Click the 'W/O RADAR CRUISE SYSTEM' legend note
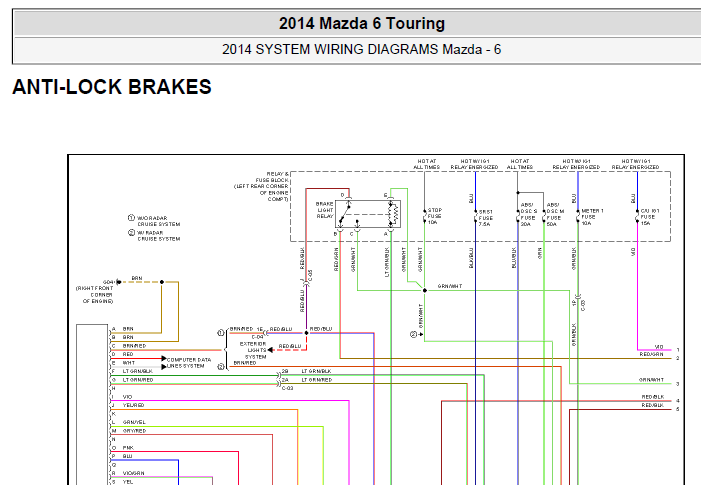 158,221
